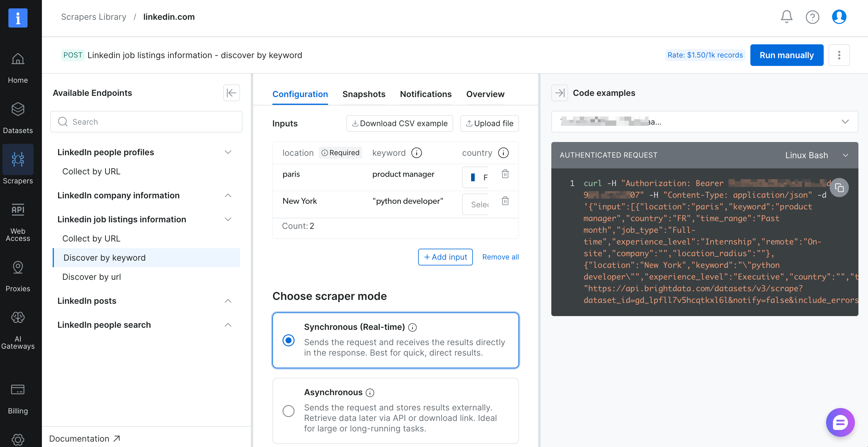Open the Scrapers section

[18, 164]
